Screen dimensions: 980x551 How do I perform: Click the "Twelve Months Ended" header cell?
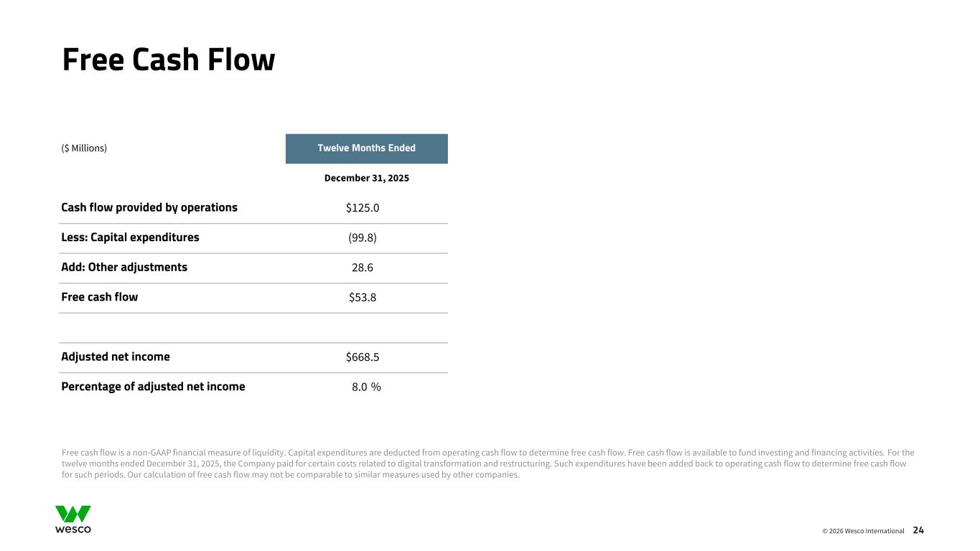point(366,149)
